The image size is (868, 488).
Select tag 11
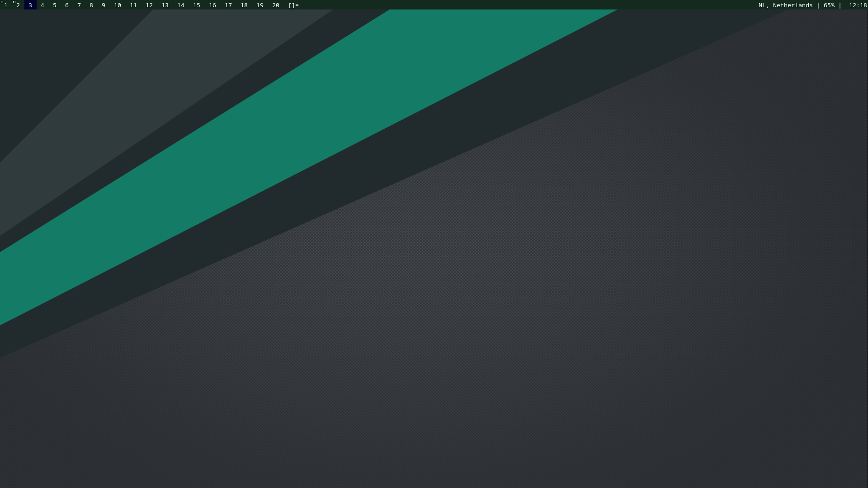click(x=133, y=5)
